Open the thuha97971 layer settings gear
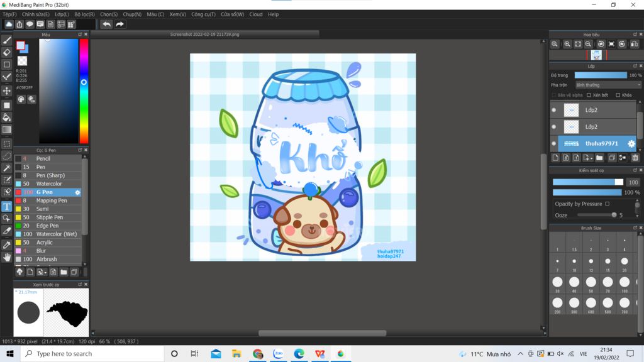The width and height of the screenshot is (644, 362). (631, 144)
